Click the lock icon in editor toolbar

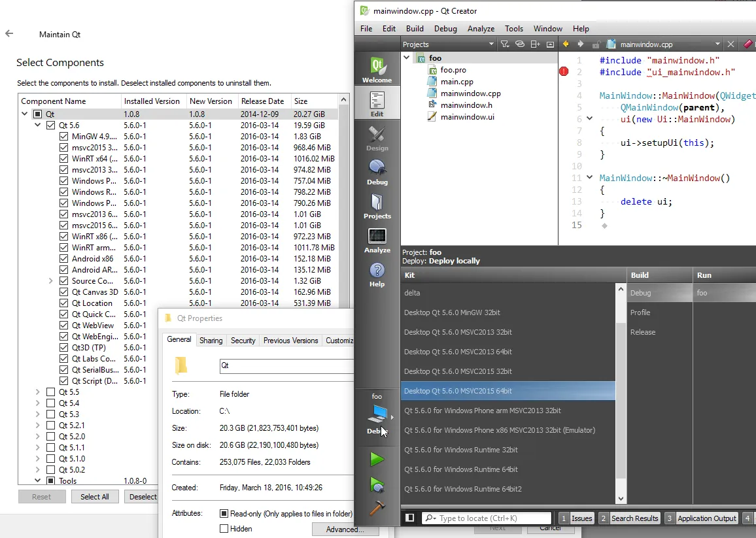click(596, 44)
